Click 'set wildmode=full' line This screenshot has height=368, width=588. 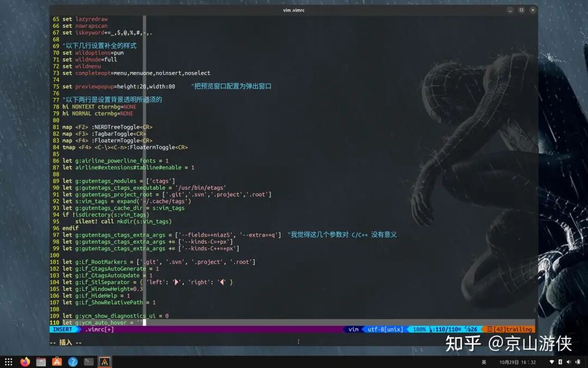[x=90, y=60]
